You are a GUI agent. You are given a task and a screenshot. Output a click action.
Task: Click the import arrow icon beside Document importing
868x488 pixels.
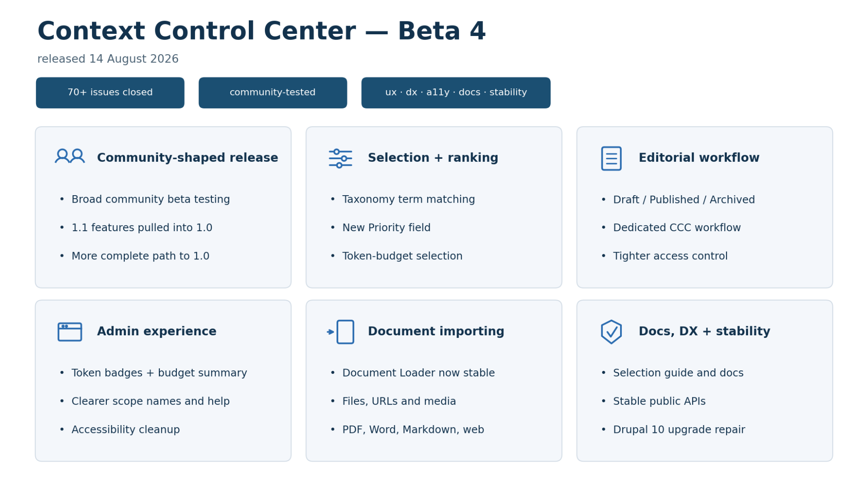(340, 332)
